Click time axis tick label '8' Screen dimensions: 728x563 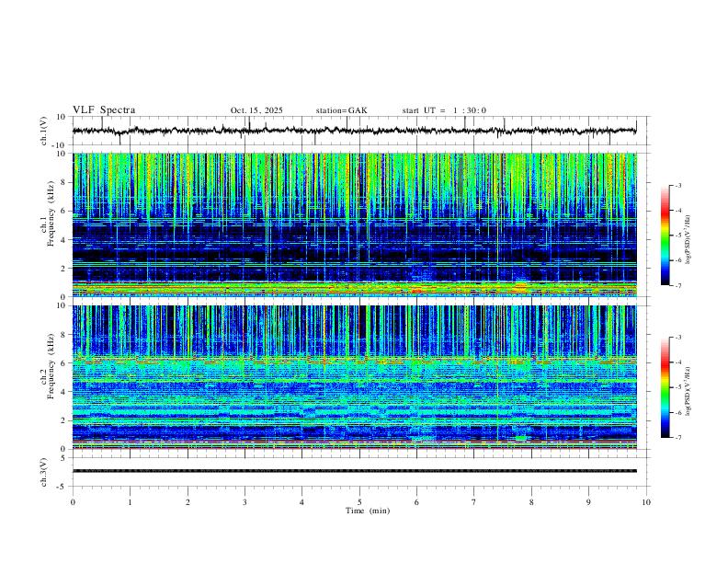(x=531, y=502)
